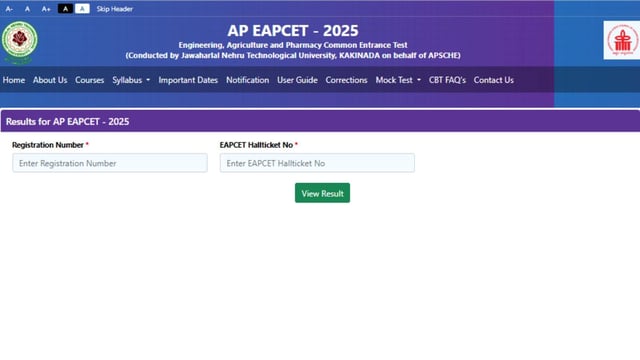
Task: Click the Skip Header link
Action: click(x=115, y=9)
